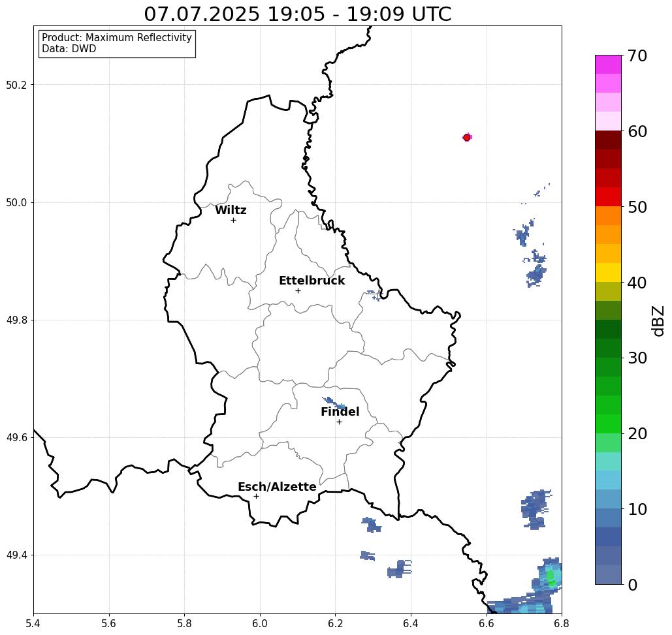
Task: Click the latitude tick label 50.0
Action: [16, 202]
